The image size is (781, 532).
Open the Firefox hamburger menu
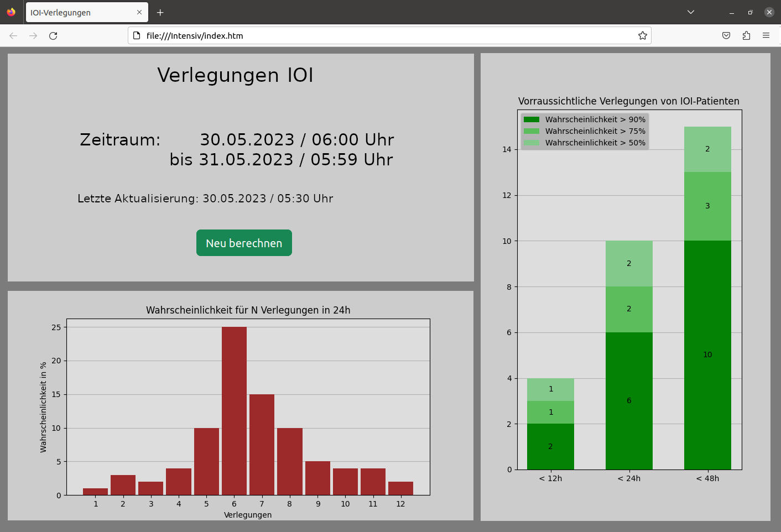(766, 35)
